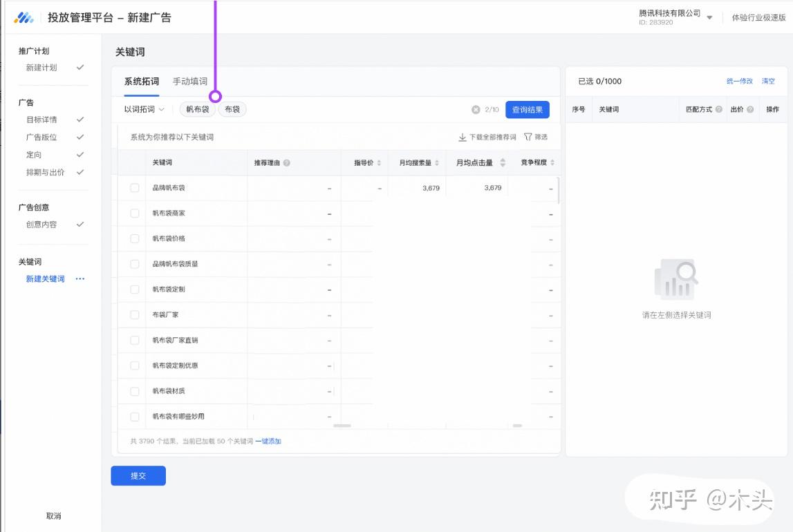The image size is (793, 532).
Task: Click the three-dot icon beside 新建关键词
Action: click(80, 279)
